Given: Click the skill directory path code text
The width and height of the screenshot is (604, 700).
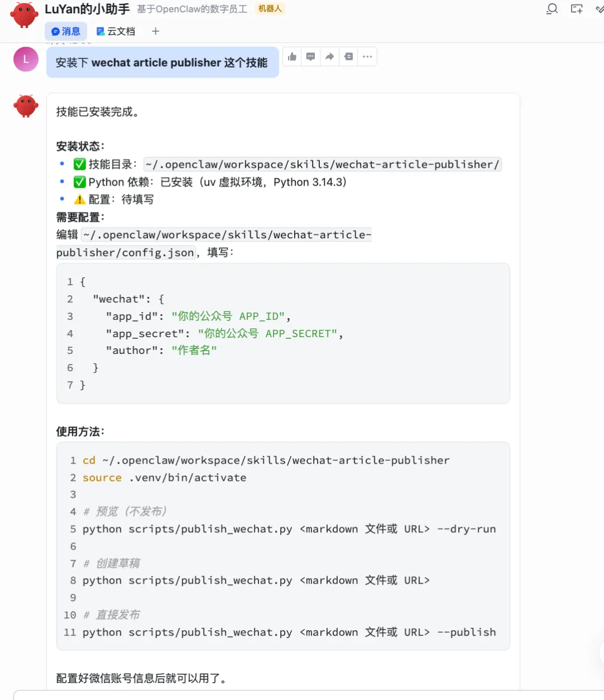Looking at the screenshot, I should coord(322,164).
